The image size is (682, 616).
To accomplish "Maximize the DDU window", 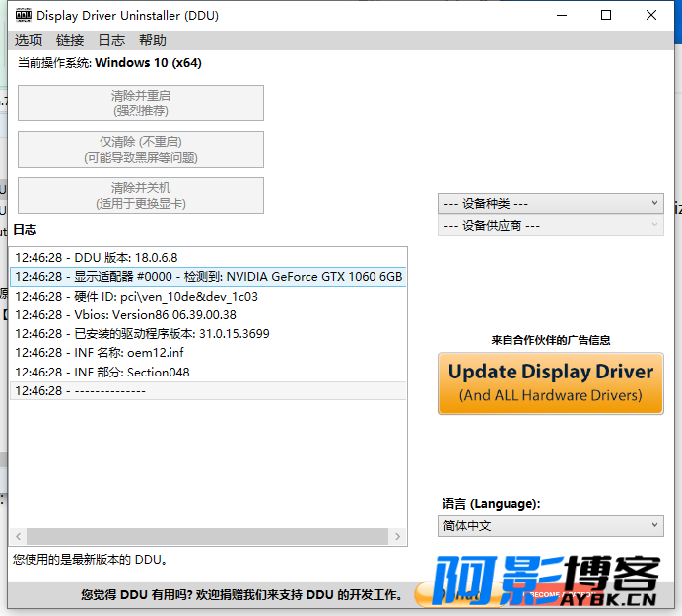I will (x=606, y=15).
